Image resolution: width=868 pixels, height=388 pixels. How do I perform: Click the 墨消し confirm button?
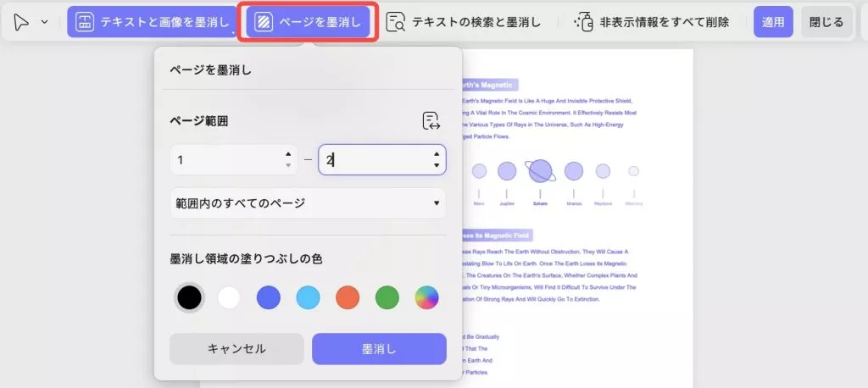click(x=379, y=349)
